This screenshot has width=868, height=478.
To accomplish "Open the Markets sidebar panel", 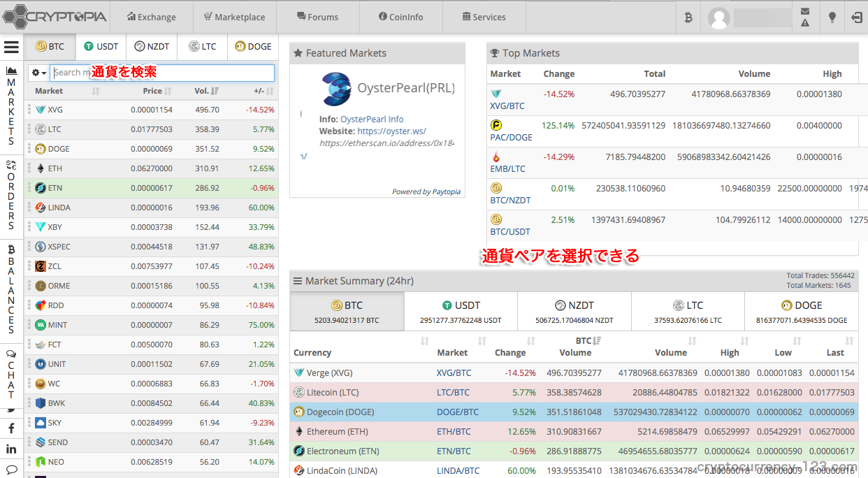I will tap(11, 106).
